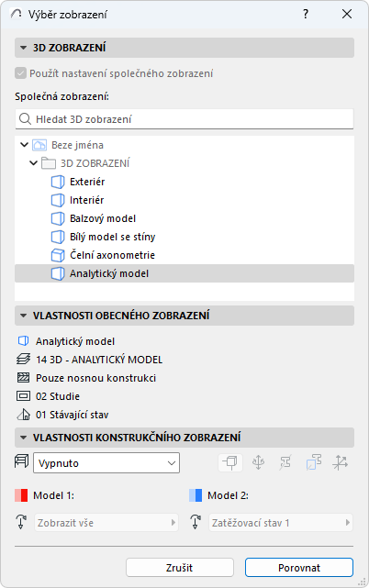
Task: Click the red Model 1 color swatch
Action: click(x=21, y=495)
